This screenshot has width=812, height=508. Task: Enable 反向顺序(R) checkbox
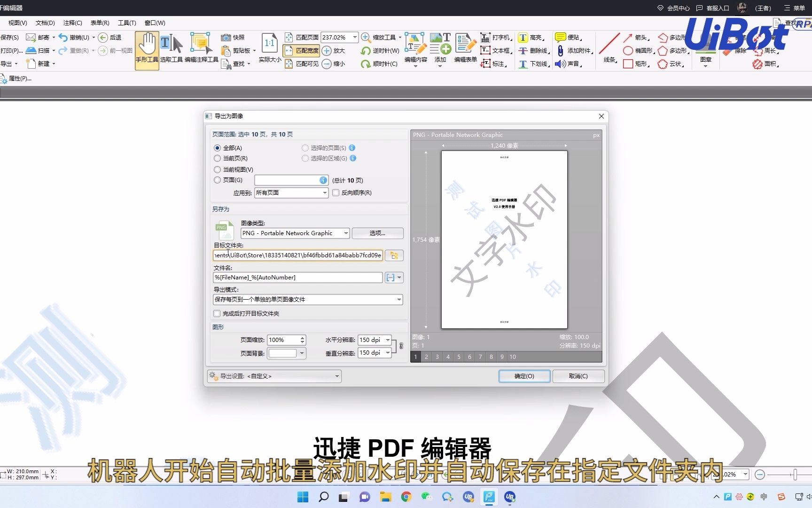click(x=336, y=192)
